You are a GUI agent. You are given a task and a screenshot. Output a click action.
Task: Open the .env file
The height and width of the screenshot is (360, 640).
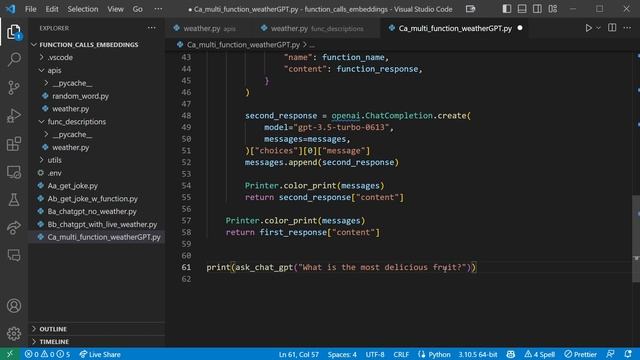[55, 173]
